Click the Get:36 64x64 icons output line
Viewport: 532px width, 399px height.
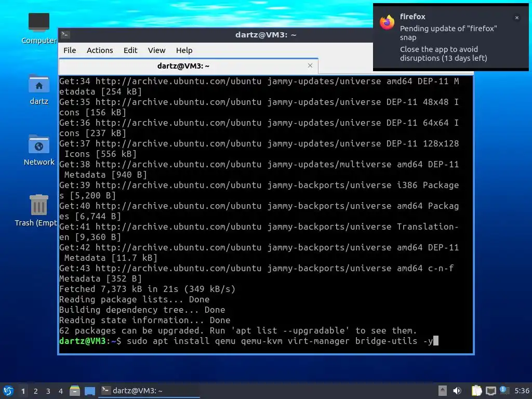(259, 128)
